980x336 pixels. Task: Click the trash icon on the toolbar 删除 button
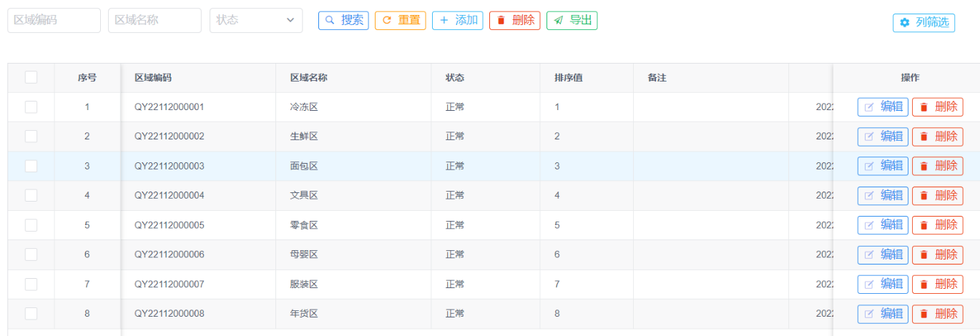tap(501, 21)
